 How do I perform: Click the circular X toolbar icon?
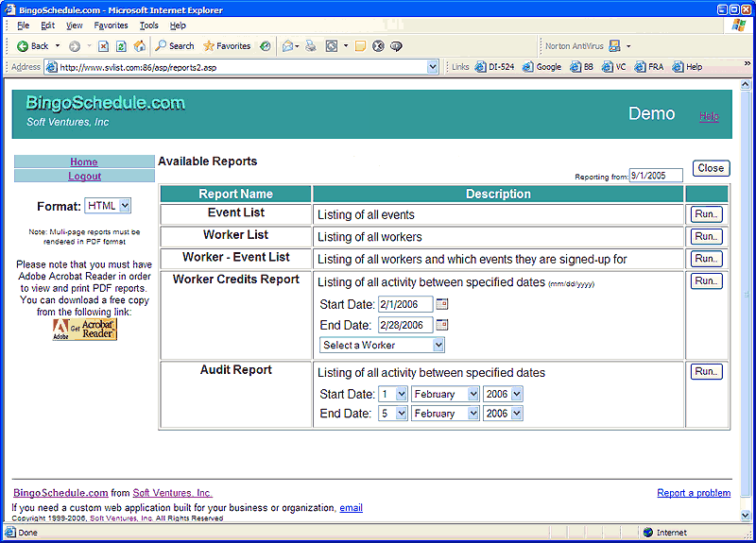point(378,46)
